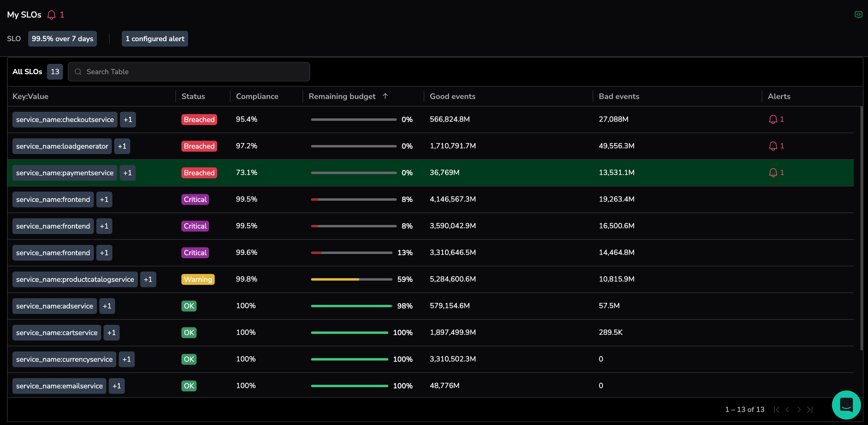Click the alert bell in loadgenerator row
This screenshot has width=868, height=425.
coord(773,146)
